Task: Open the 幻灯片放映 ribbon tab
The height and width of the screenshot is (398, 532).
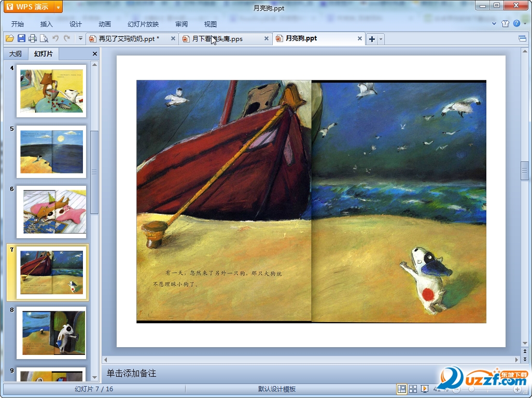Action: point(143,24)
